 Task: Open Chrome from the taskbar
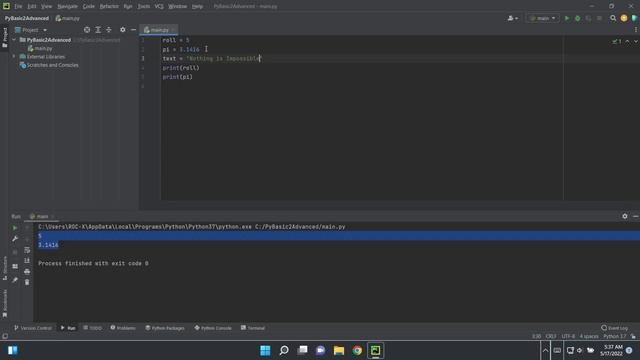(357, 351)
